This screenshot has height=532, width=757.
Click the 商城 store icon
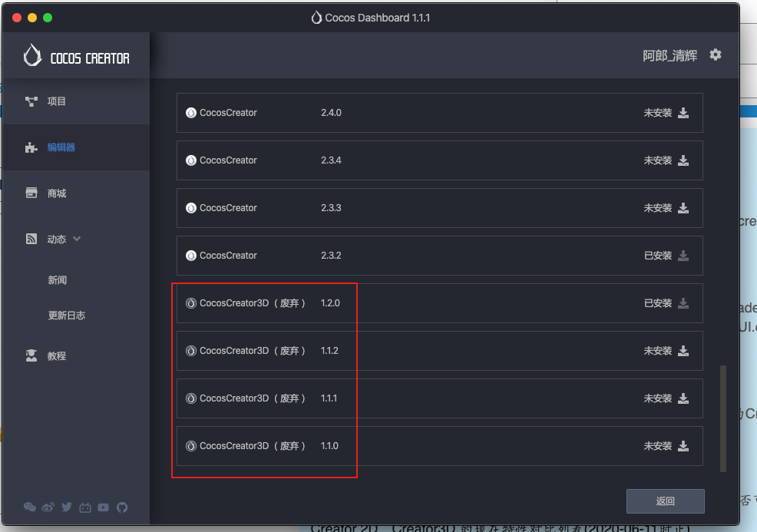[x=31, y=193]
